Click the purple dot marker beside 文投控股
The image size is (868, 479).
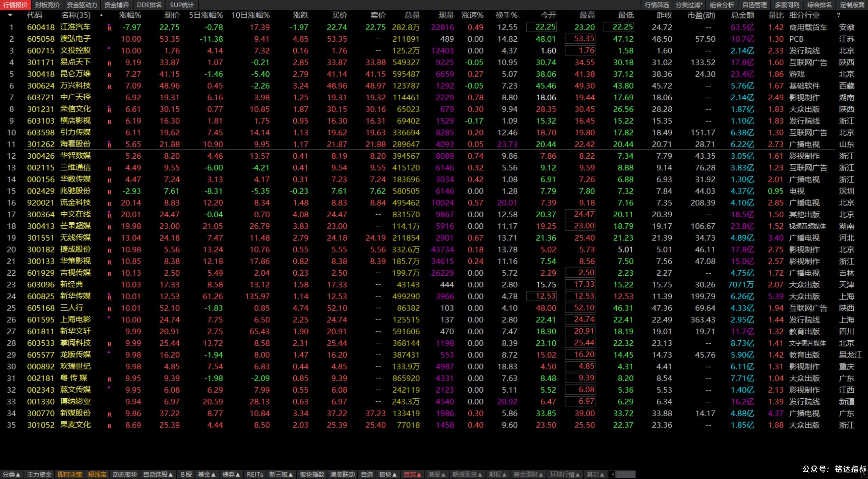108,48
